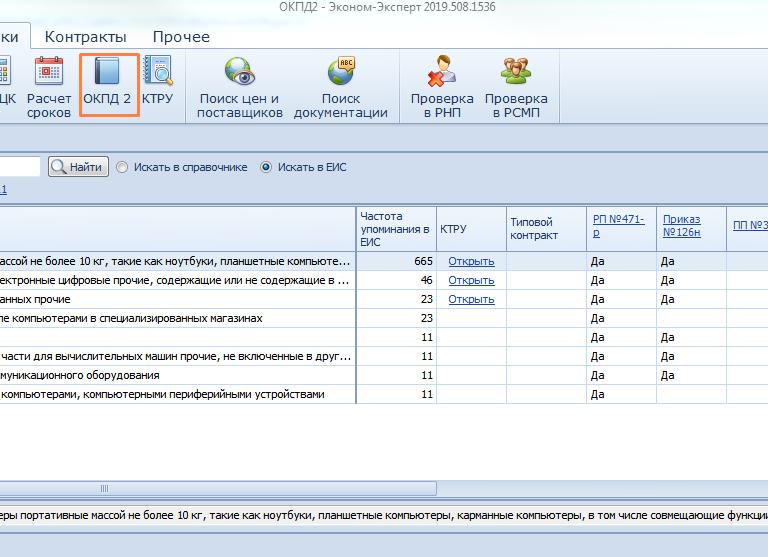Image resolution: width=768 pixels, height=557 pixels.
Task: Open the Приказ №126н column link
Action: click(x=681, y=226)
